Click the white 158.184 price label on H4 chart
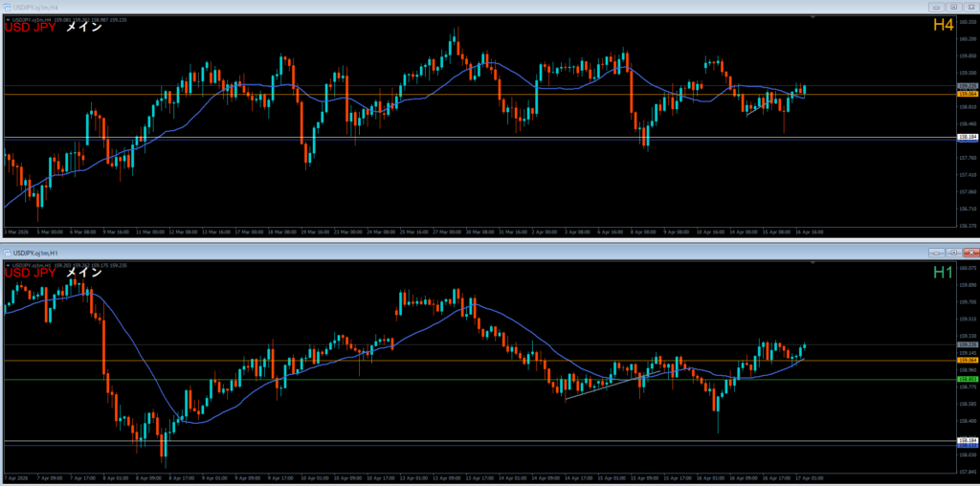Viewport: 980px width, 486px height. [x=967, y=138]
